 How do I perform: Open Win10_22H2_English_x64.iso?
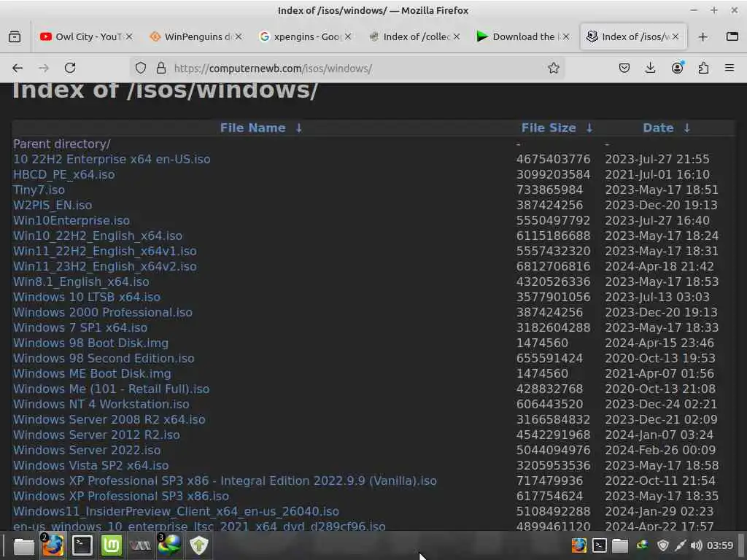[98, 236]
